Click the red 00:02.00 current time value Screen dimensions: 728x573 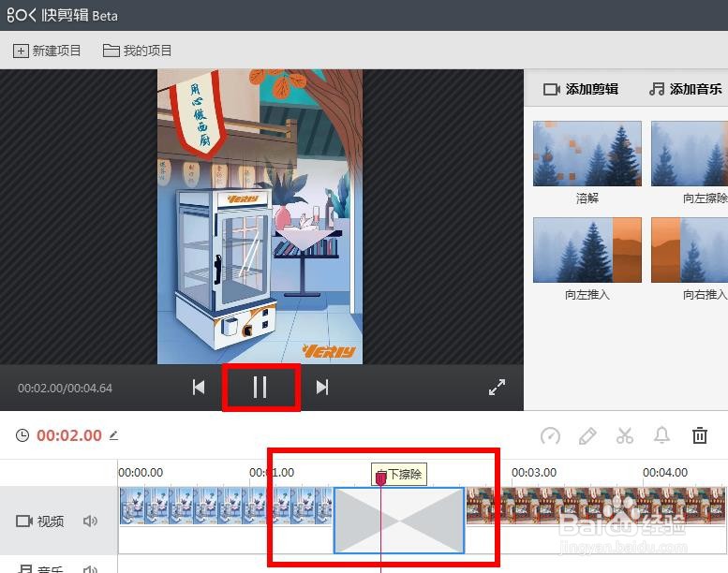click(69, 435)
